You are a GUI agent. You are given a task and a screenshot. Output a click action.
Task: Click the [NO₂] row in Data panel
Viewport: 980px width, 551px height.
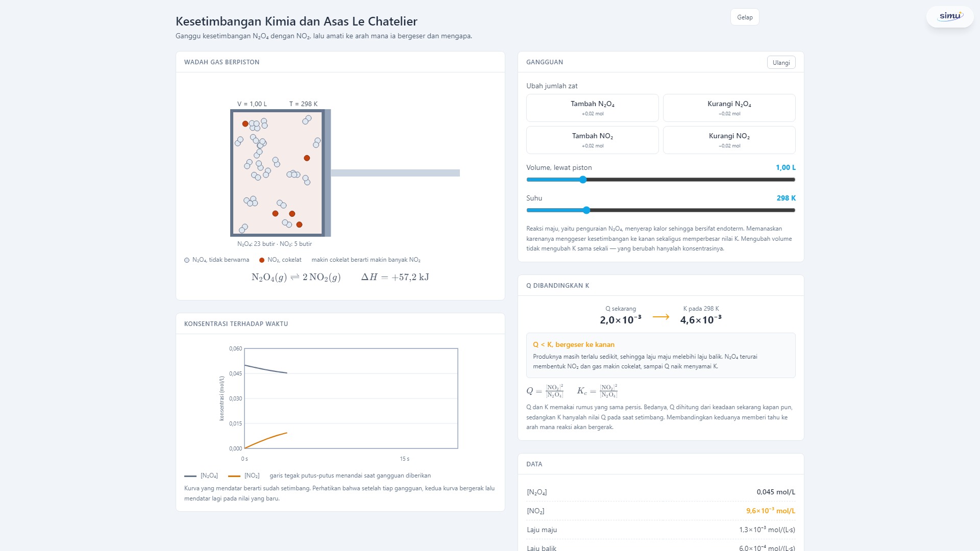point(661,511)
